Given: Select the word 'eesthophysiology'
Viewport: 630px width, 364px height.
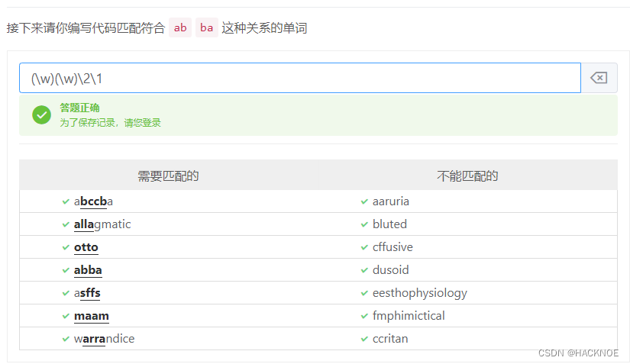Looking at the screenshot, I should pyautogui.click(x=420, y=293).
